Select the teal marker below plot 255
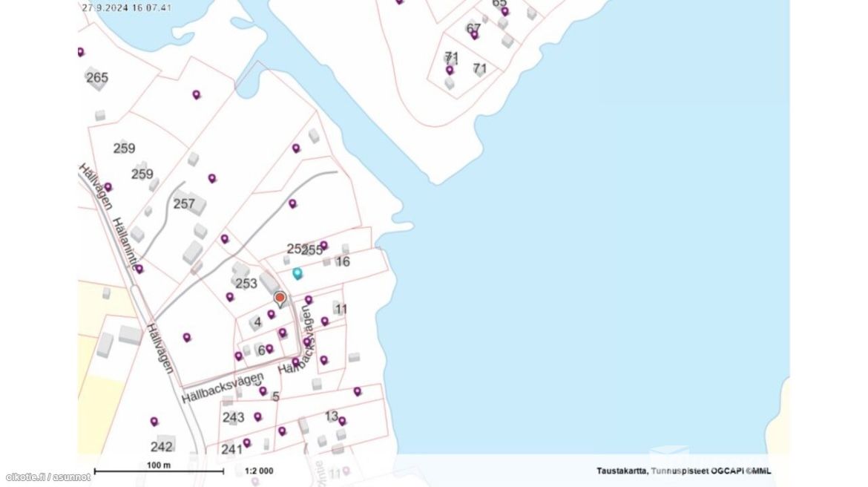 pos(297,273)
